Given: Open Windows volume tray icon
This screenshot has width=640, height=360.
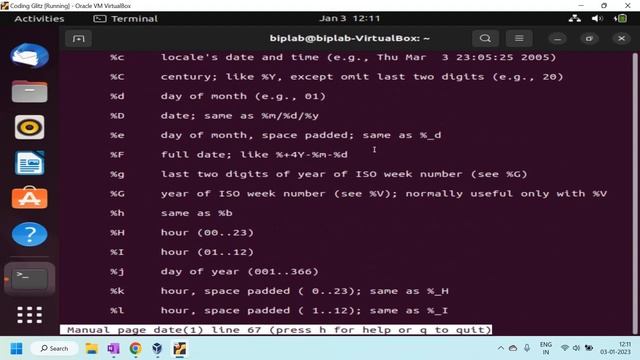Looking at the screenshot, I should [576, 348].
